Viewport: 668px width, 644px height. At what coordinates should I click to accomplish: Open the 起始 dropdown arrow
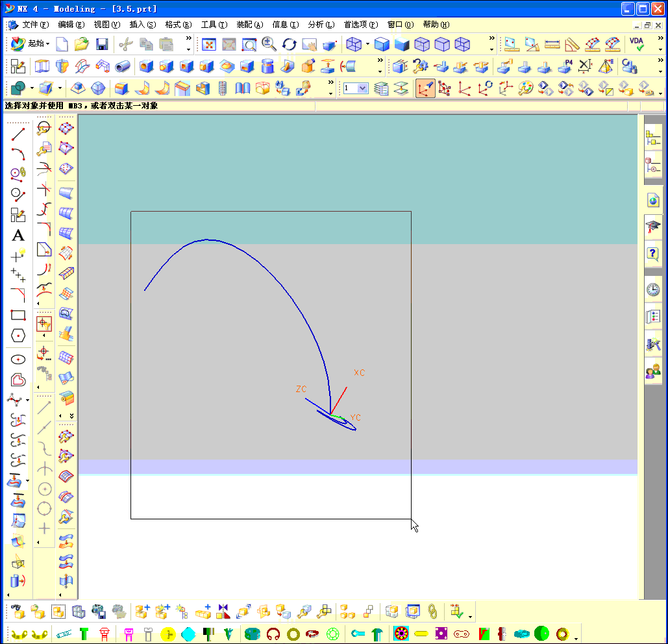click(x=48, y=44)
